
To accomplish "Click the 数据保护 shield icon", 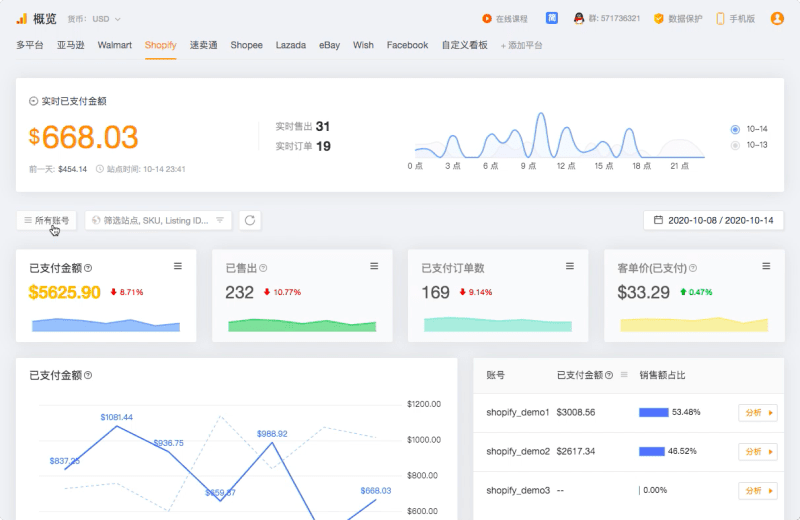I will click(x=659, y=18).
